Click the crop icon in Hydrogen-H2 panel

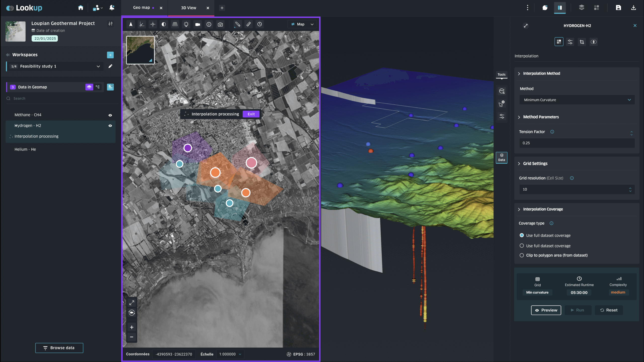(x=582, y=42)
